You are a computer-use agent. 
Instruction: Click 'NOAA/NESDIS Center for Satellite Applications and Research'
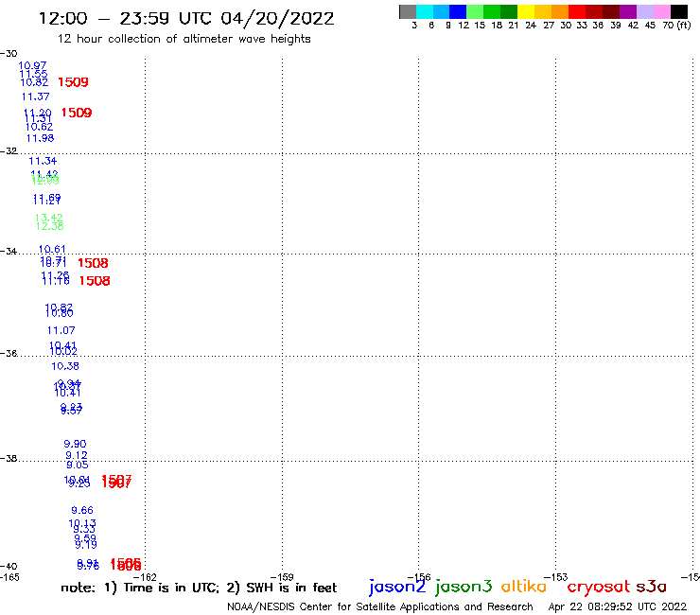[x=380, y=607]
